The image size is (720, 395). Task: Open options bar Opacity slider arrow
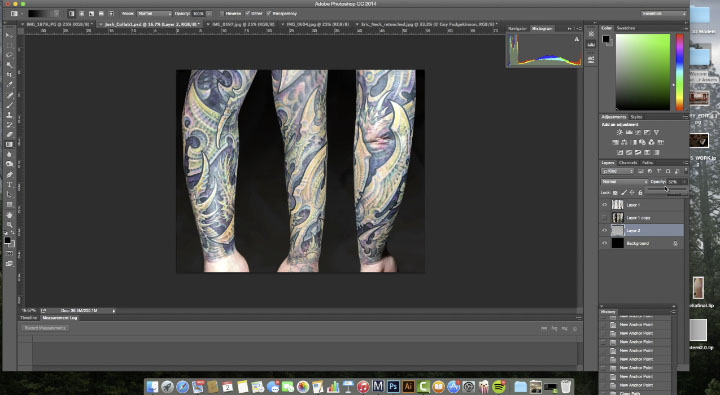click(x=209, y=13)
